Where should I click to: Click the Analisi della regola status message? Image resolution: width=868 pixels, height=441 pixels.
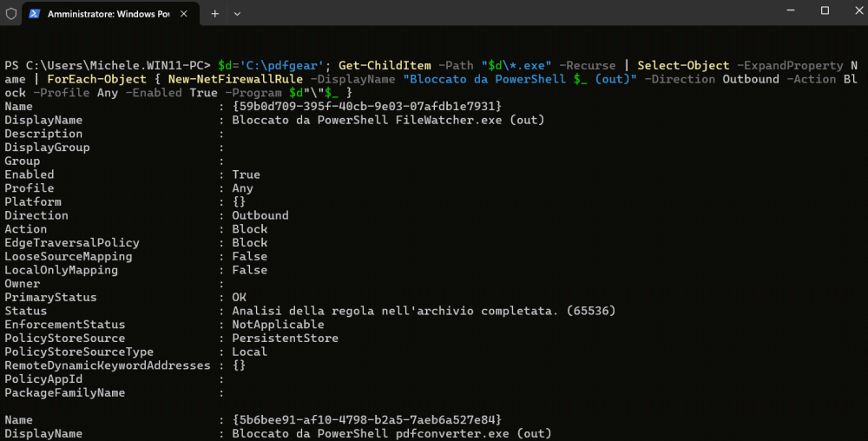[424, 311]
